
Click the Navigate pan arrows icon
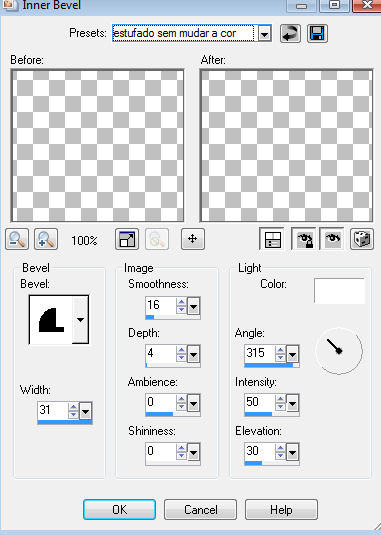pos(193,239)
